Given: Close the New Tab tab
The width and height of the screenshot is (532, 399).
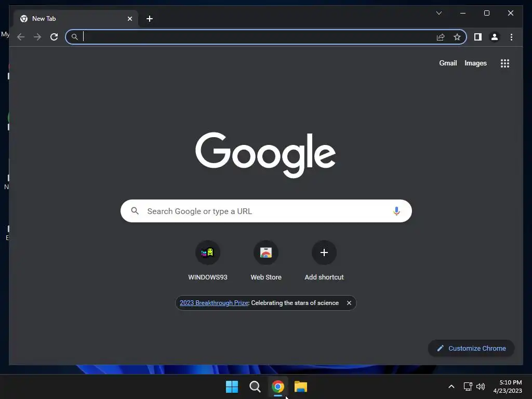Looking at the screenshot, I should [129, 19].
